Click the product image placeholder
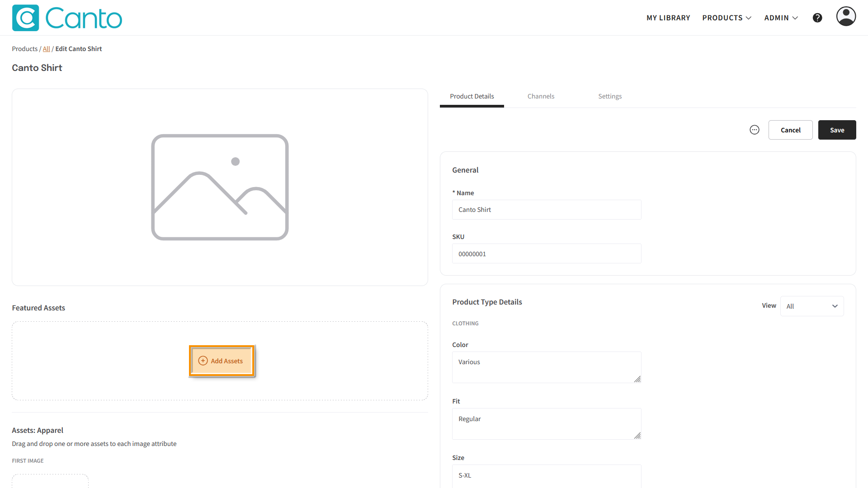The height and width of the screenshot is (488, 868). 220,187
